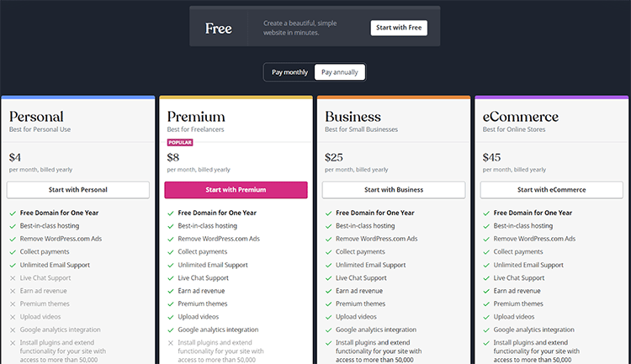Click checkmark beside eCommerce Collect payments

pyautogui.click(x=486, y=252)
